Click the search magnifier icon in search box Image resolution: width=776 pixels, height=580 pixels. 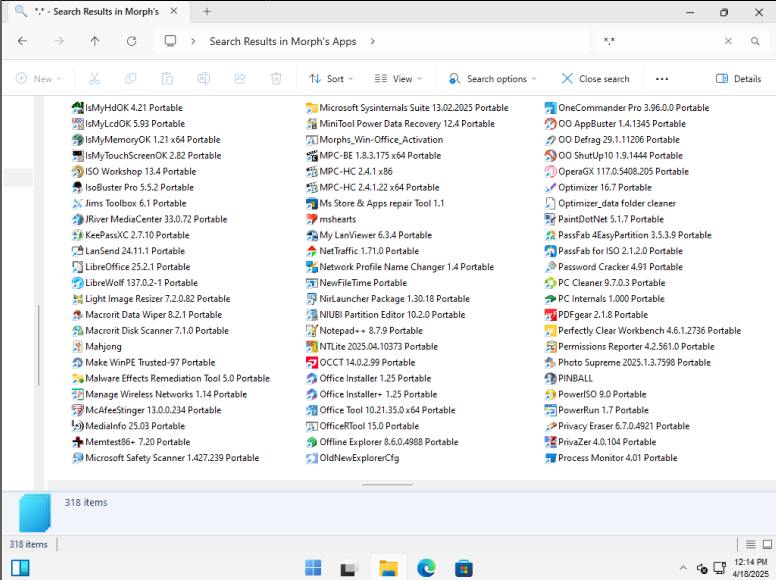(x=755, y=41)
